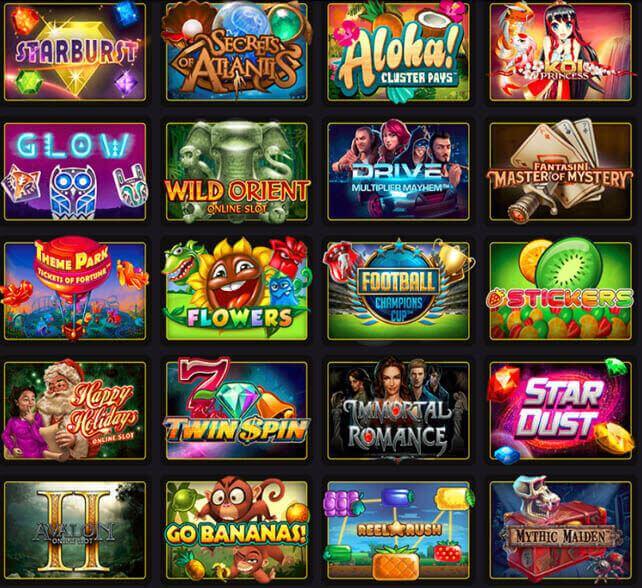Viewport: 642px width, 588px height.
Task: Select the Immortal Romance tile
Action: [x=398, y=410]
